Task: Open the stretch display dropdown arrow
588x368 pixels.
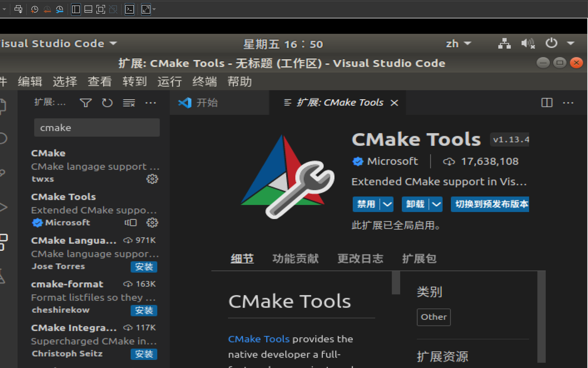Action: point(154,10)
